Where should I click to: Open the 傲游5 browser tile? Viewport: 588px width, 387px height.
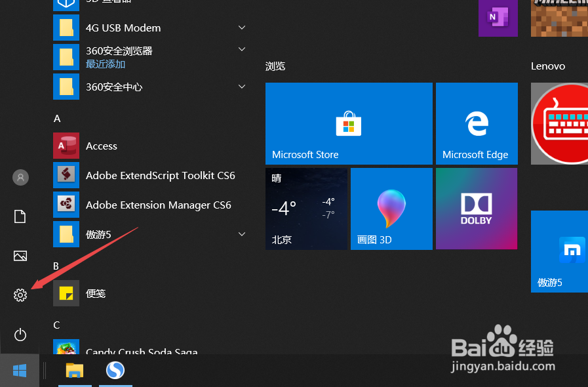pyautogui.click(x=560, y=251)
